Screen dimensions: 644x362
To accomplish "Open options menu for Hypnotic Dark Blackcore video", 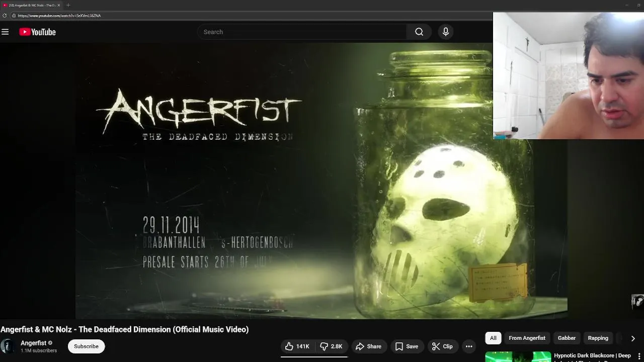I will click(x=639, y=356).
